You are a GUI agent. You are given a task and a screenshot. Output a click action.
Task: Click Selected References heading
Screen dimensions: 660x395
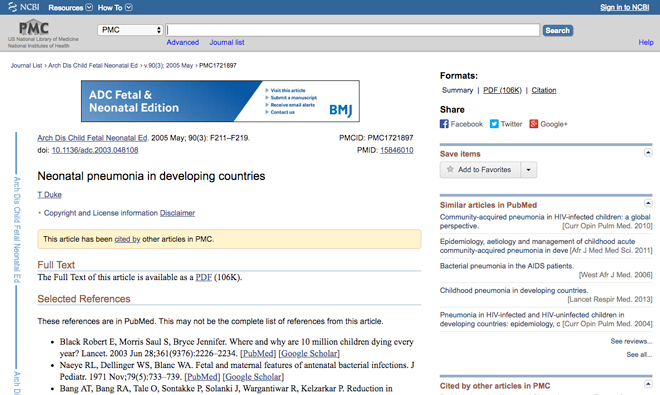tap(84, 299)
